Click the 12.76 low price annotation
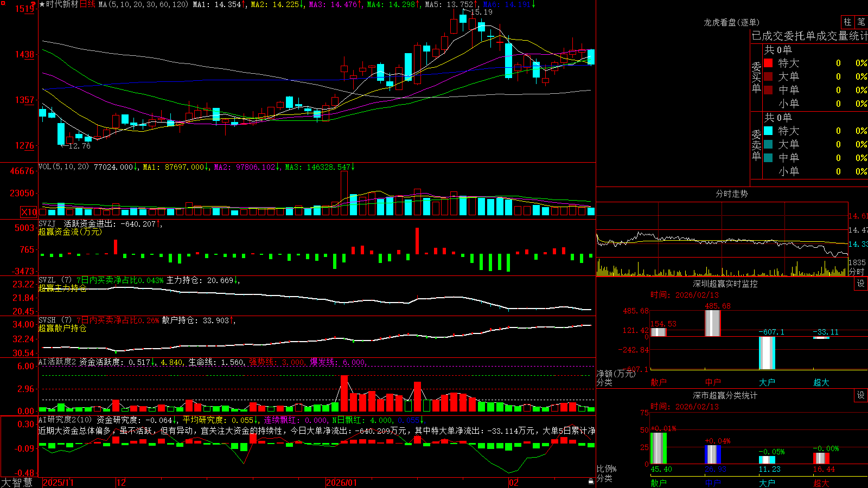The width and height of the screenshot is (868, 488). pyautogui.click(x=80, y=146)
